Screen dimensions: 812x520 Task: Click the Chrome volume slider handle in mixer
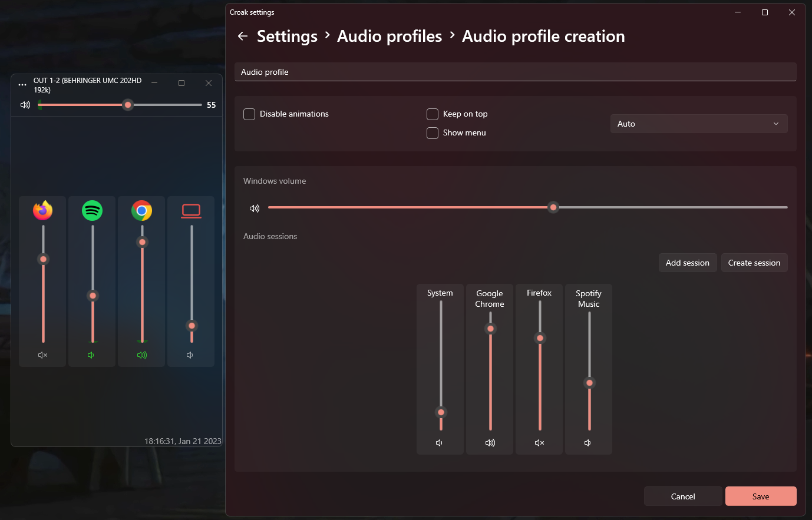click(142, 242)
